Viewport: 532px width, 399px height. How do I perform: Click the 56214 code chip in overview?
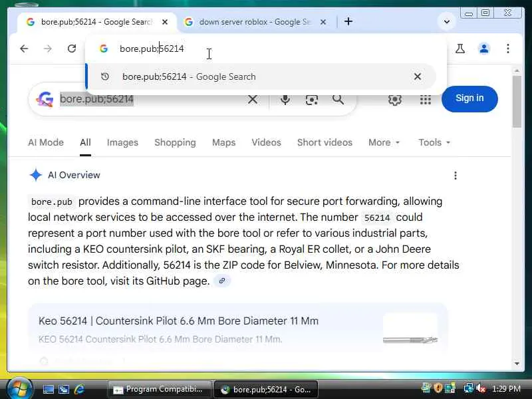(377, 217)
